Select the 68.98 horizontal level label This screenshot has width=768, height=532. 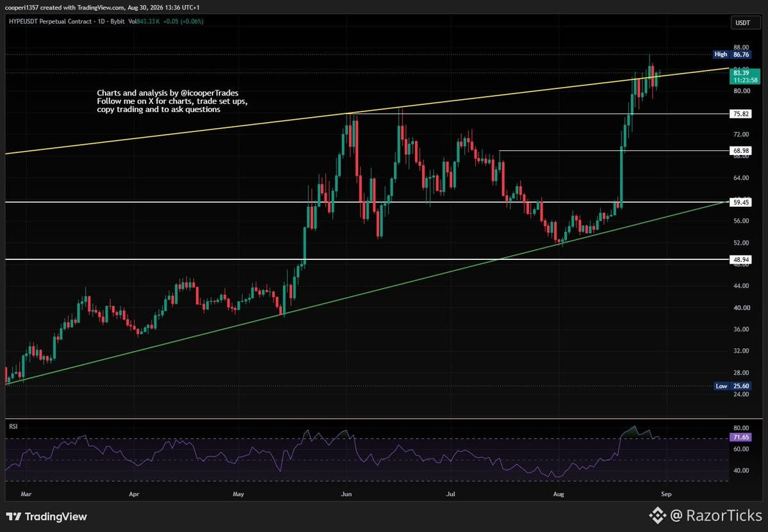[x=740, y=150]
